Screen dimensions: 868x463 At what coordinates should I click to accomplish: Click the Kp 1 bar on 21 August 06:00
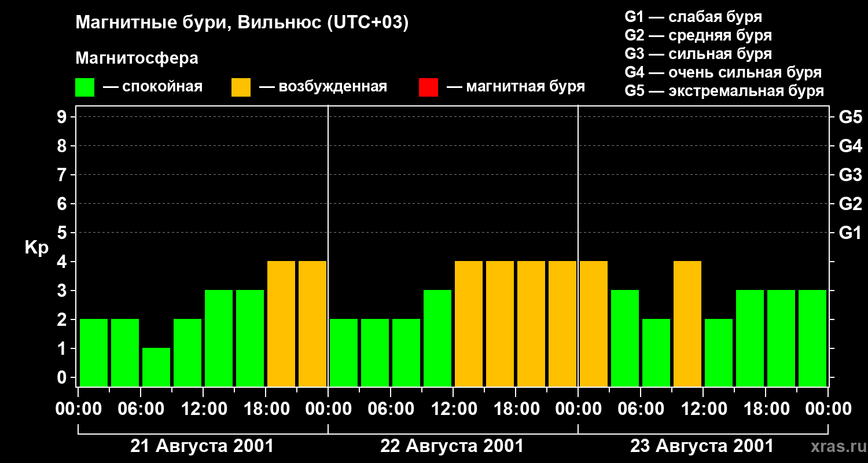click(156, 367)
